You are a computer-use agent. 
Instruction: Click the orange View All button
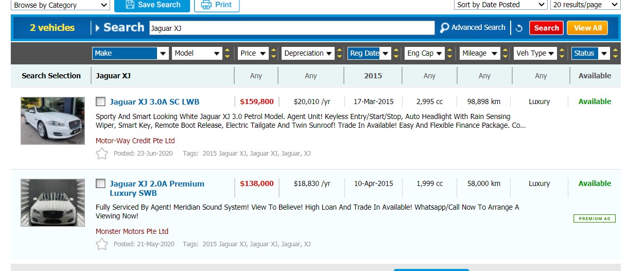[587, 28]
